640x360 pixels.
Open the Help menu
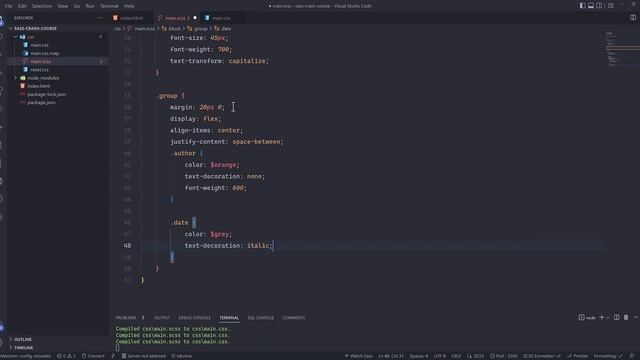pos(129,6)
